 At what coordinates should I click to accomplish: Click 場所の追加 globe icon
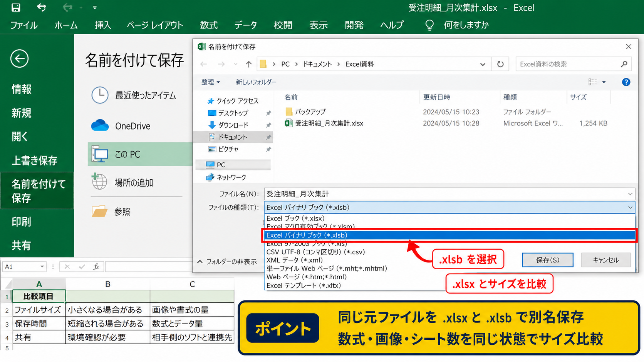[x=99, y=181]
